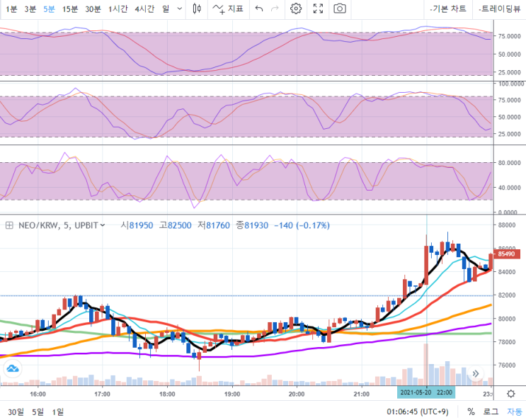Click the 20:00 time axis label
The width and height of the screenshot is (526, 420).
click(x=297, y=394)
